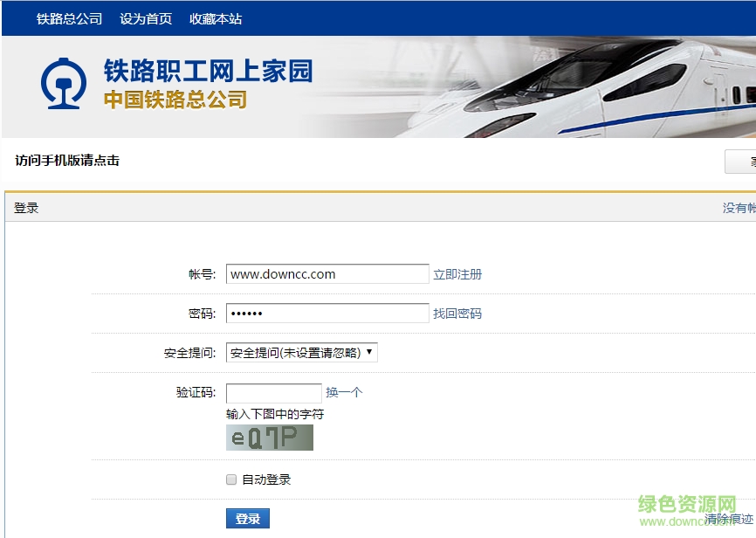756x538 pixels.
Task: Click the 铁路职工网上家园 site title
Action: point(209,71)
